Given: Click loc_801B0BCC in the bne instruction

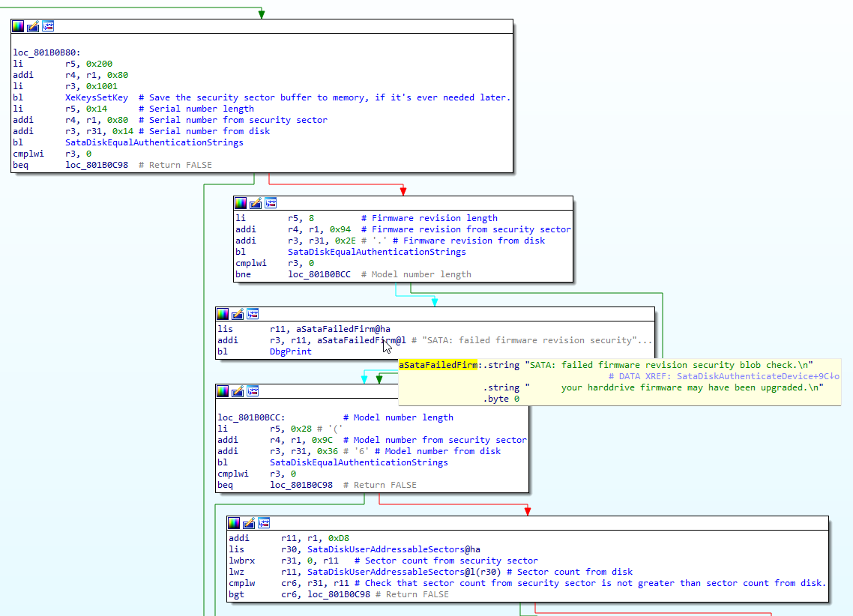Looking at the screenshot, I should point(319,274).
